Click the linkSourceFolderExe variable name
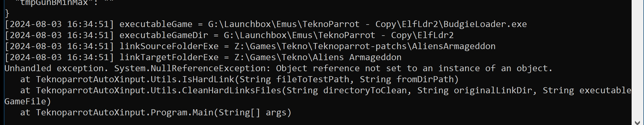The width and height of the screenshot is (644, 125). pyautogui.click(x=169, y=46)
